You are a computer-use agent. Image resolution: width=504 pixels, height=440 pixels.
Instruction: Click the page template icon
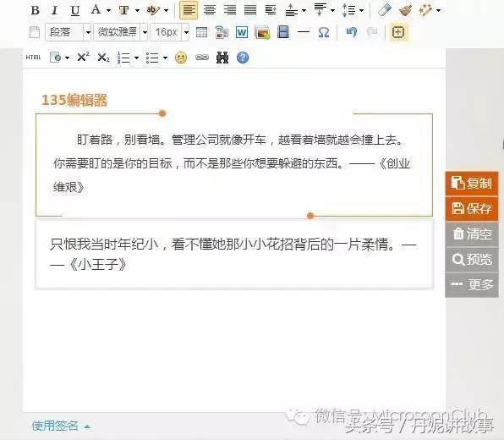[56, 58]
